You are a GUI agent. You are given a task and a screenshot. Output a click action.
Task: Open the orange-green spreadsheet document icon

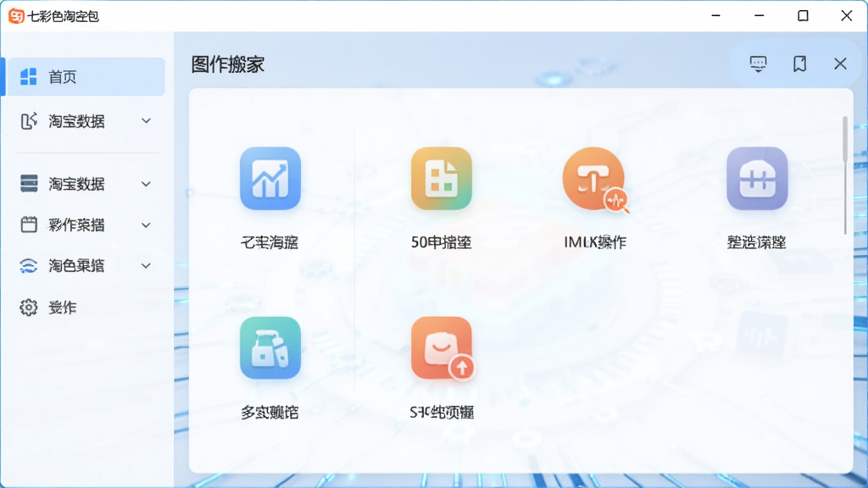[441, 178]
